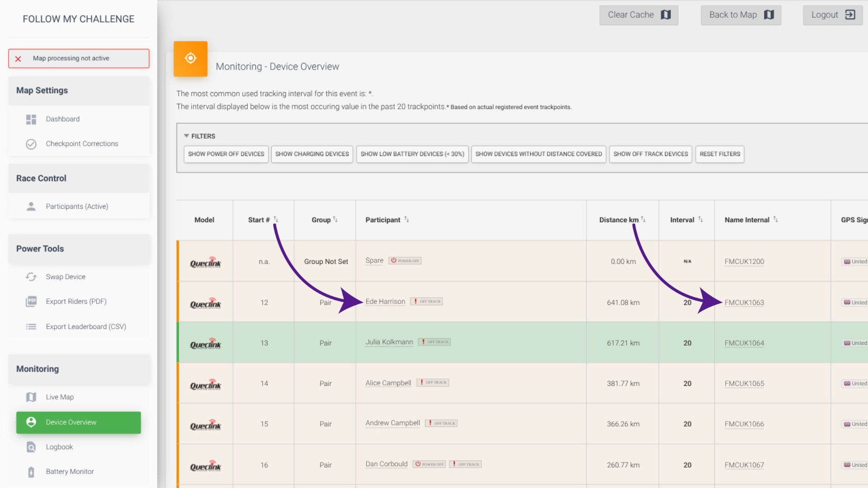Screen dimensions: 868x488
Task: Dismiss the map processing red X
Action: tap(18, 59)
